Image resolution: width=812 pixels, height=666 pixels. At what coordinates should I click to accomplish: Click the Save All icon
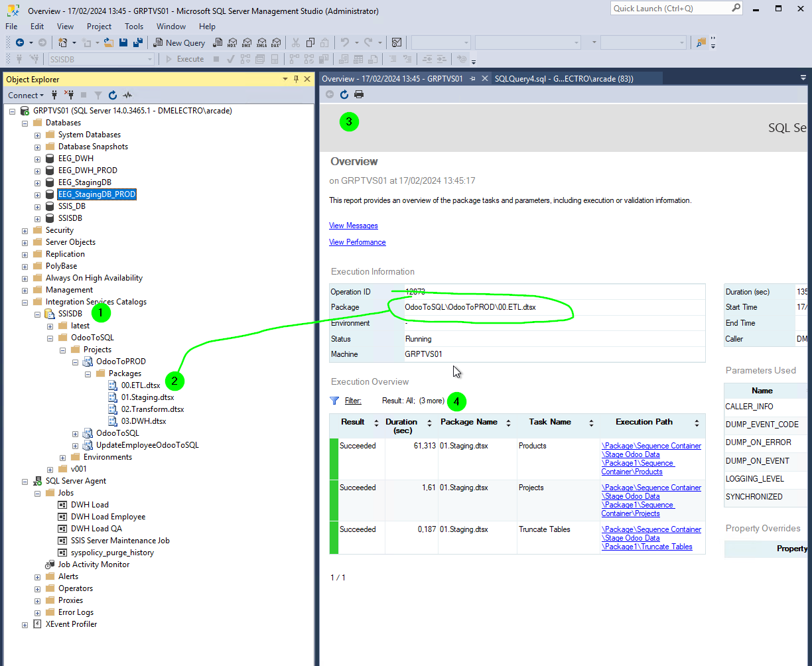pyautogui.click(x=138, y=42)
